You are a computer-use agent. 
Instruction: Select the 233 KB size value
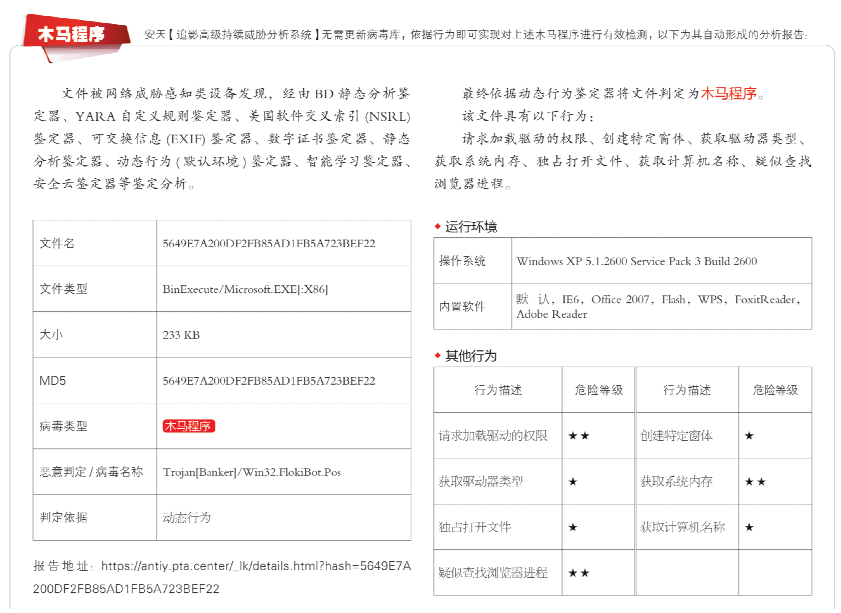point(181,335)
